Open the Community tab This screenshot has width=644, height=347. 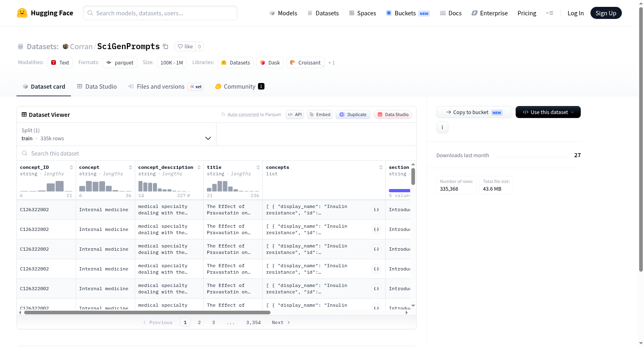(239, 86)
